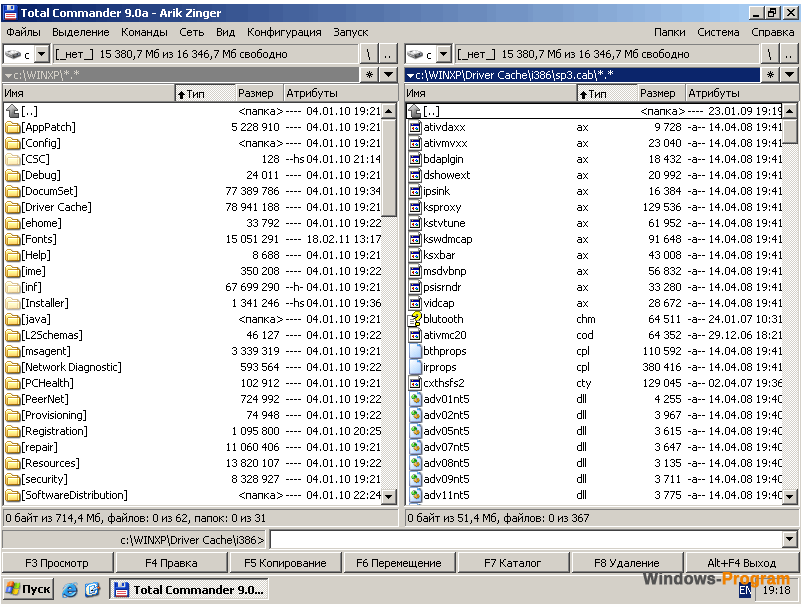Select the bthprops cpl file icon
Viewport: 802px width, 607px height.
[415, 351]
